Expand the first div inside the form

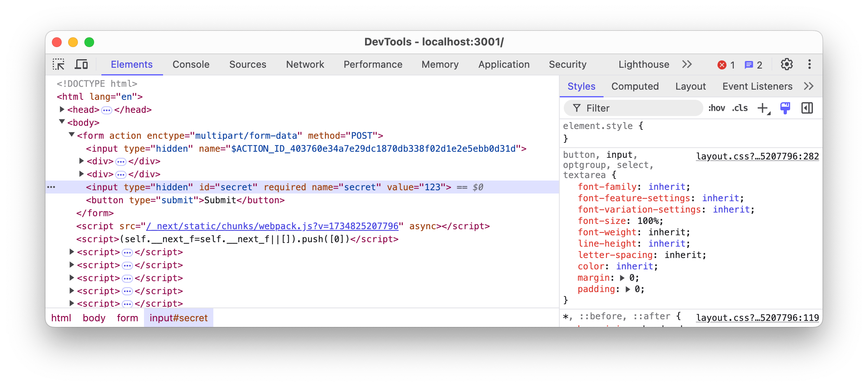tap(82, 161)
